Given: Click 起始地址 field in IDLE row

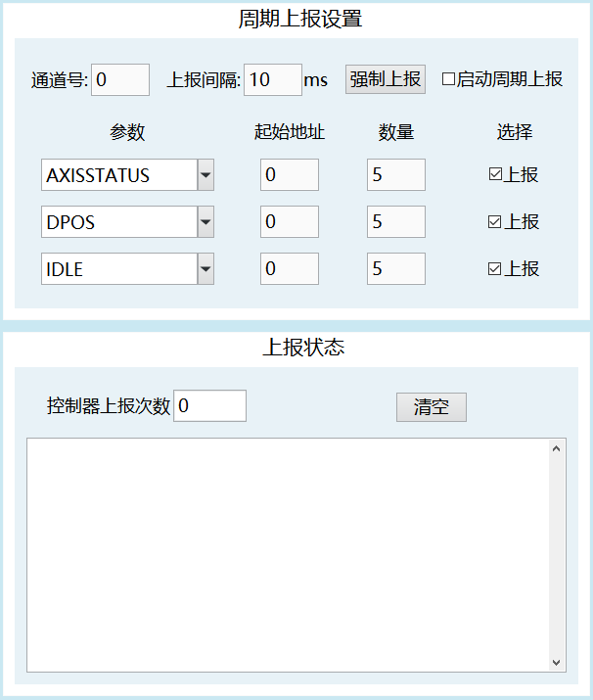Looking at the screenshot, I should 290,269.
